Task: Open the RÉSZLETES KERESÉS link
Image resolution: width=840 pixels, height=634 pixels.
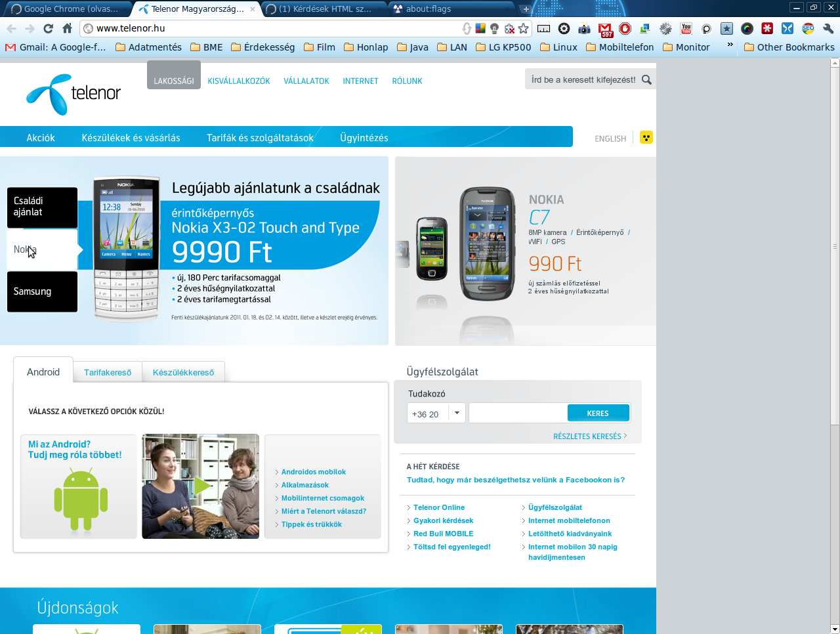Action: coord(590,436)
